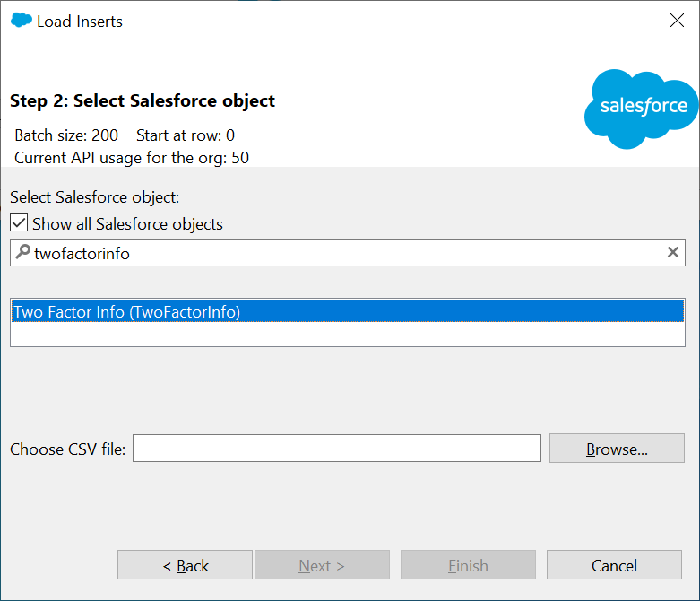Select Two Factor Info (TwoFactorInfo) object
Viewport: 700px width, 601px height.
tap(346, 311)
